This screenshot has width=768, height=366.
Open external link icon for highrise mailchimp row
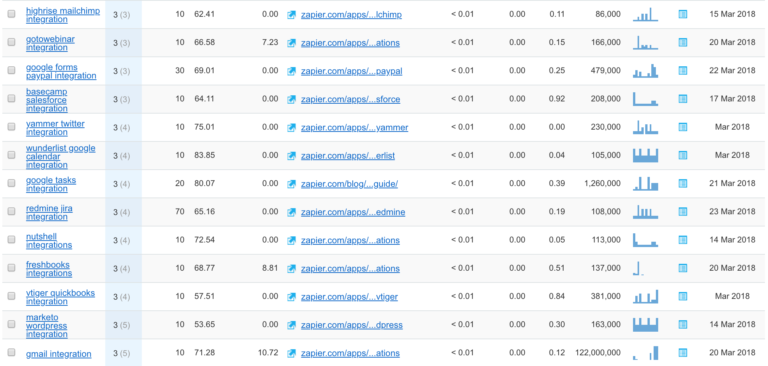(x=291, y=15)
